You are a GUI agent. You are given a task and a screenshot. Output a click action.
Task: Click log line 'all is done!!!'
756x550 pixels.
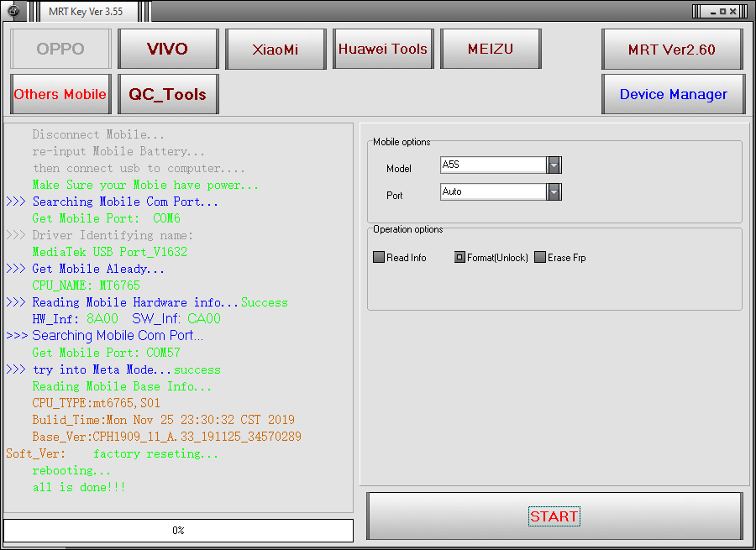tap(79, 487)
